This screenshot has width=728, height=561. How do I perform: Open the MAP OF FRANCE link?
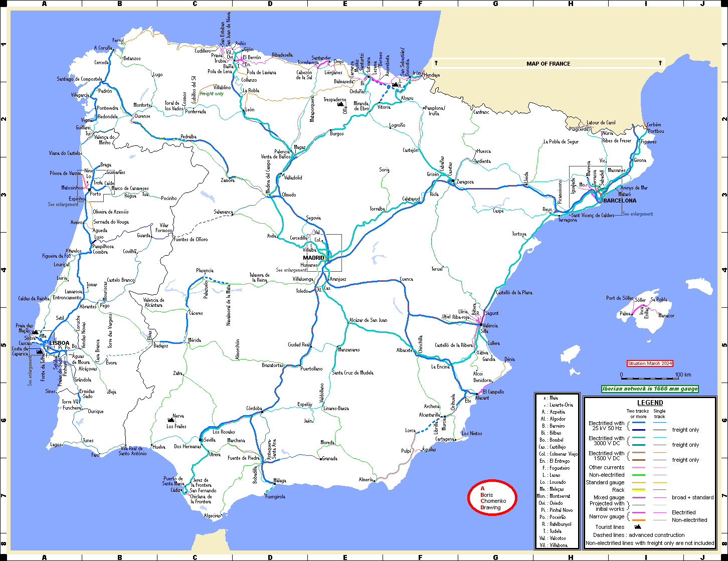click(548, 64)
